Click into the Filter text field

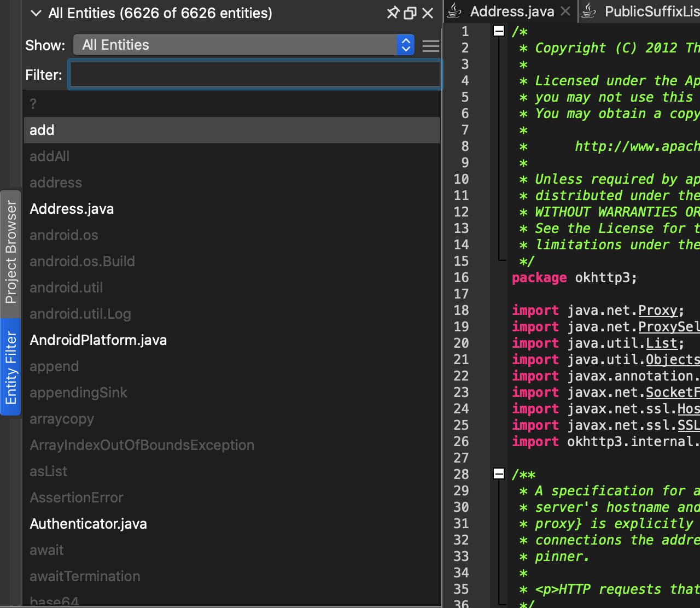(x=254, y=75)
